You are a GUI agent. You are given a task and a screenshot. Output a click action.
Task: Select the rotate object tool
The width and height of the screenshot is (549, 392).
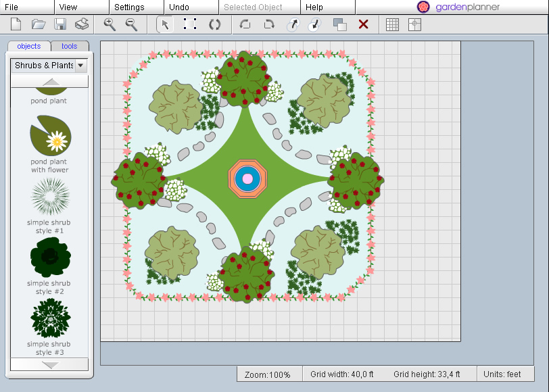216,24
